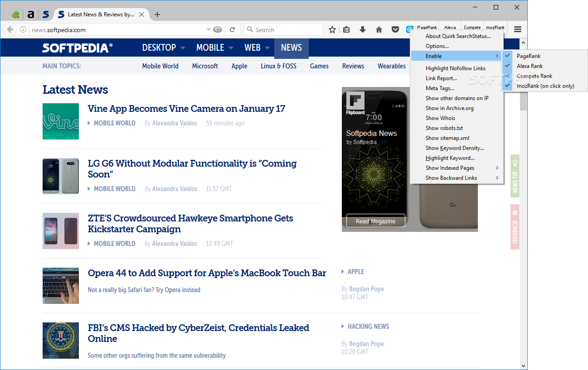The height and width of the screenshot is (370, 588).
Task: Select Show other domains on IP
Action: tap(457, 98)
